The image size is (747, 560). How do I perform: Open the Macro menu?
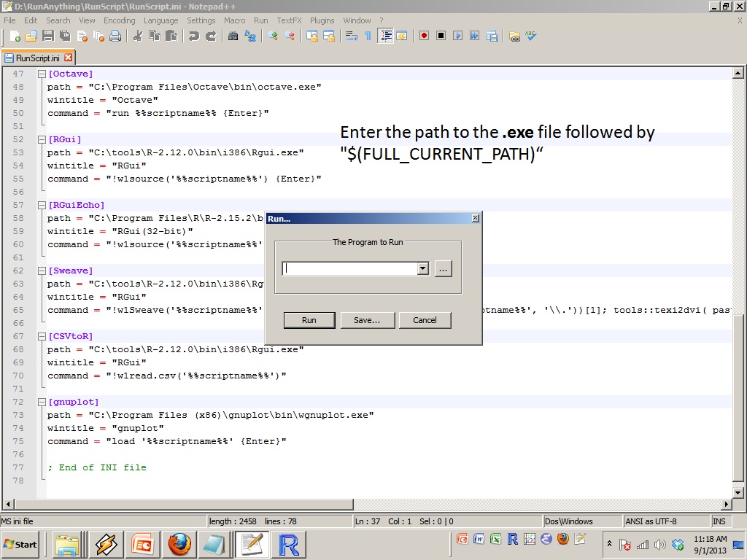click(234, 20)
